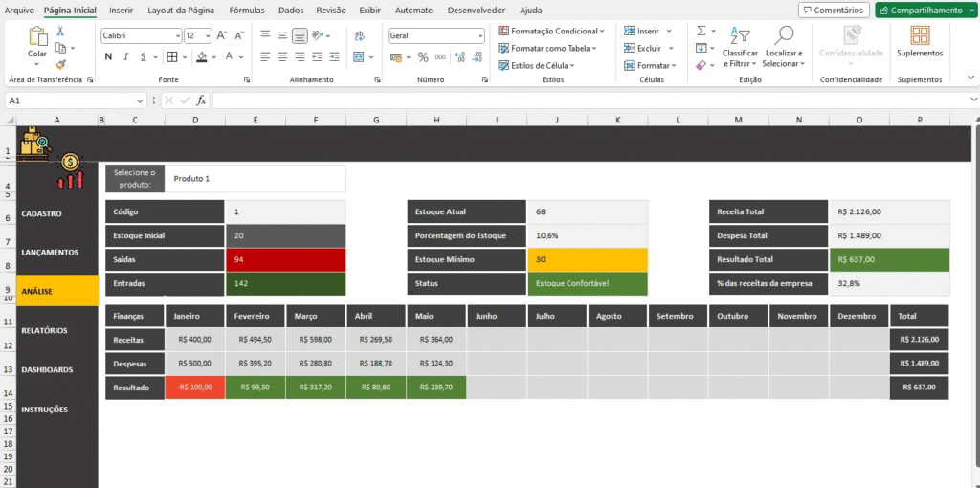
Task: Click the insert function fx icon
Action: (x=201, y=100)
